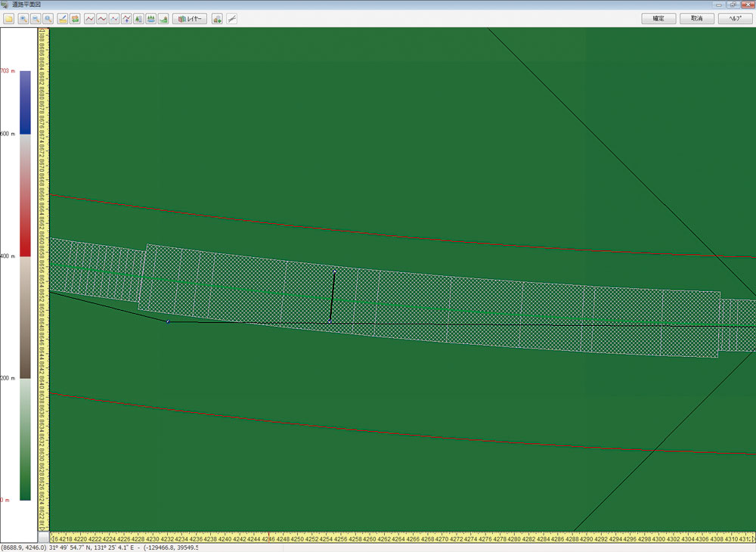The width and height of the screenshot is (756, 552).
Task: Click the plain magnifier zoom-fit icon
Action: point(48,19)
